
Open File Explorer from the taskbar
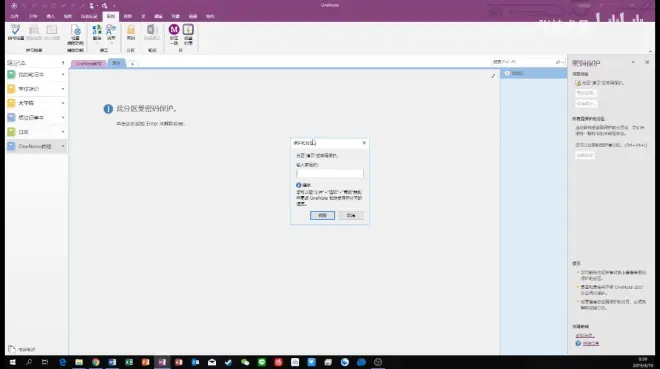coord(79,362)
